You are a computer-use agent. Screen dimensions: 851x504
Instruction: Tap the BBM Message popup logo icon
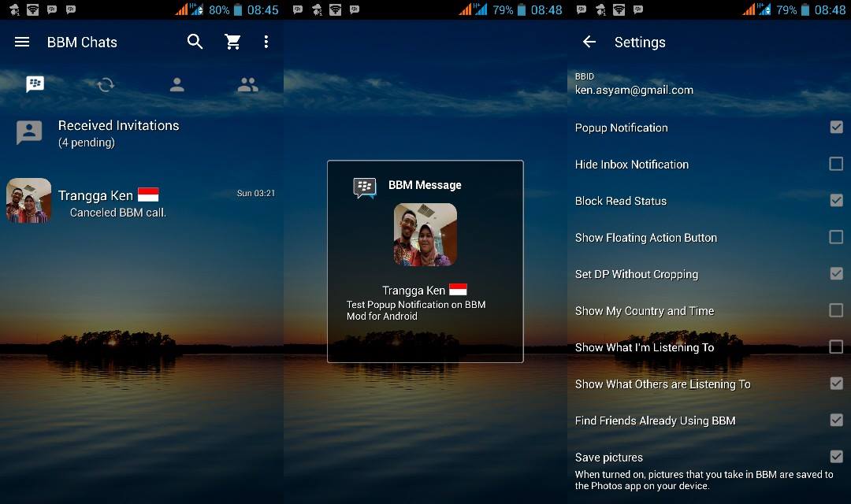point(365,187)
